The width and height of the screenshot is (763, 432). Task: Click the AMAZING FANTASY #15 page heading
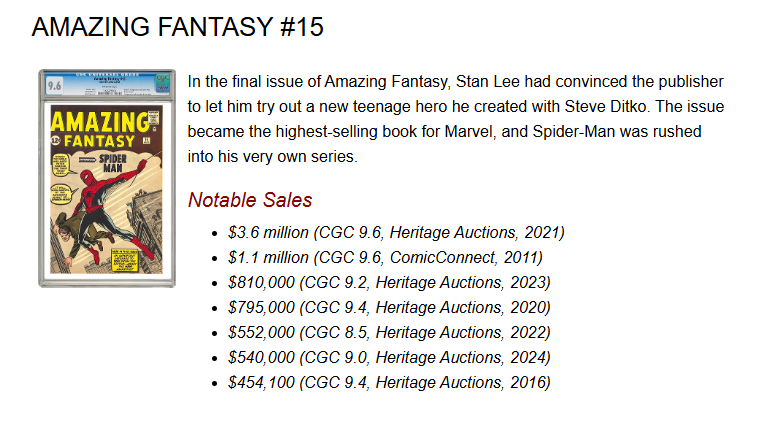click(177, 28)
